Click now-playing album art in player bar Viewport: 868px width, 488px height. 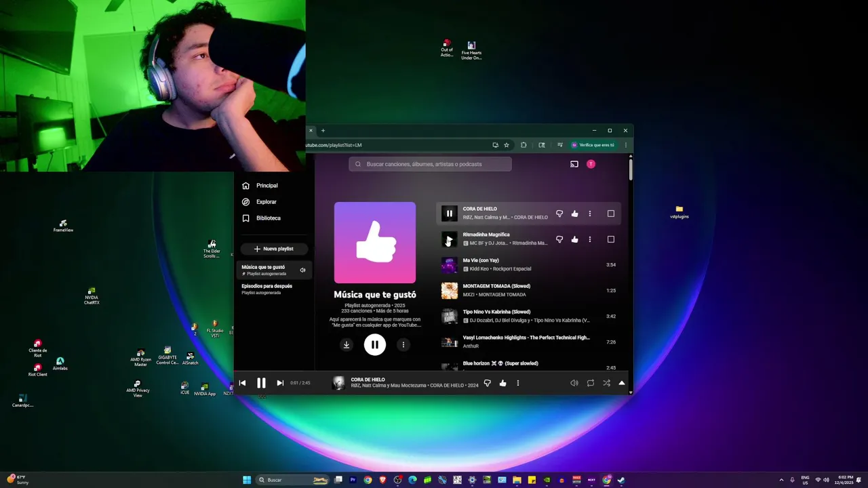click(338, 383)
